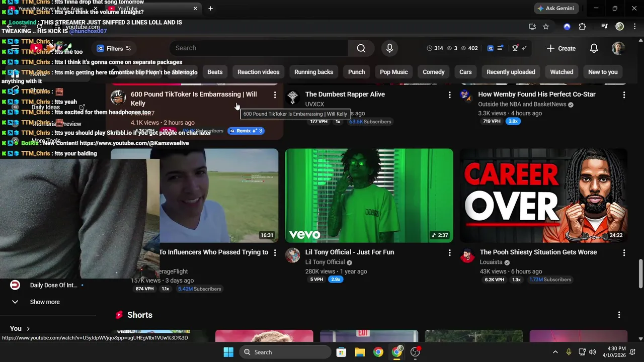
Task: Open the Chrome extensions puzzle icon
Action: [582, 27]
